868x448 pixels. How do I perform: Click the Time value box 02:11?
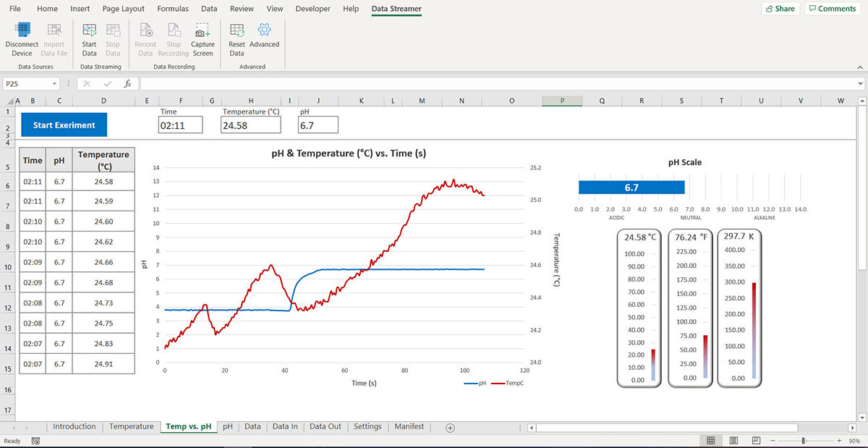[181, 125]
